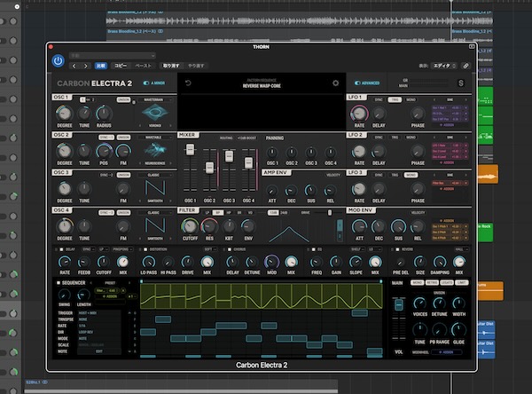Open the preset name dropdown in plugin header
This screenshot has height=394, width=532.
tap(113, 55)
